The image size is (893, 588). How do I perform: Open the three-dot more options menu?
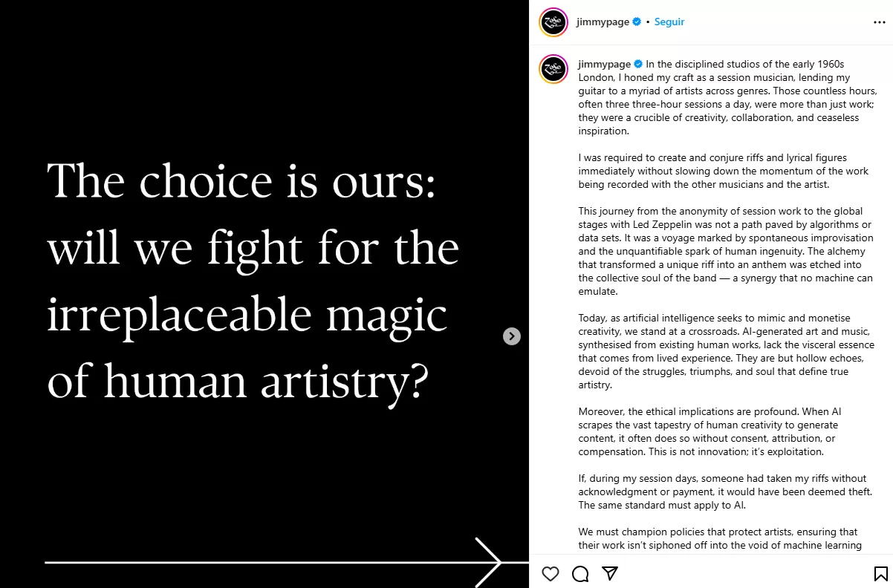coord(879,22)
